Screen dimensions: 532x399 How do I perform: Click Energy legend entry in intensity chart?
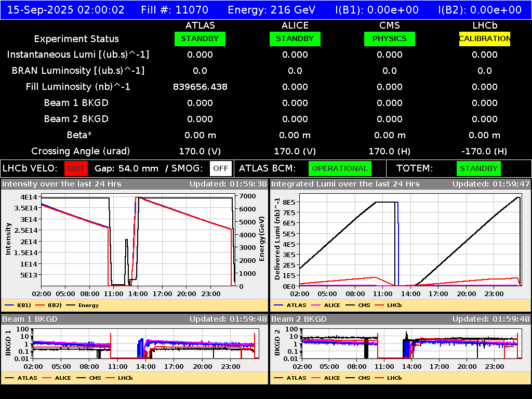click(x=83, y=305)
